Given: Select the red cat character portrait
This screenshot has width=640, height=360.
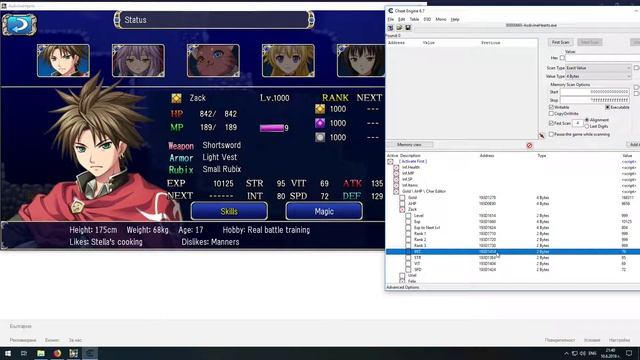Looking at the screenshot, I should point(213,60).
